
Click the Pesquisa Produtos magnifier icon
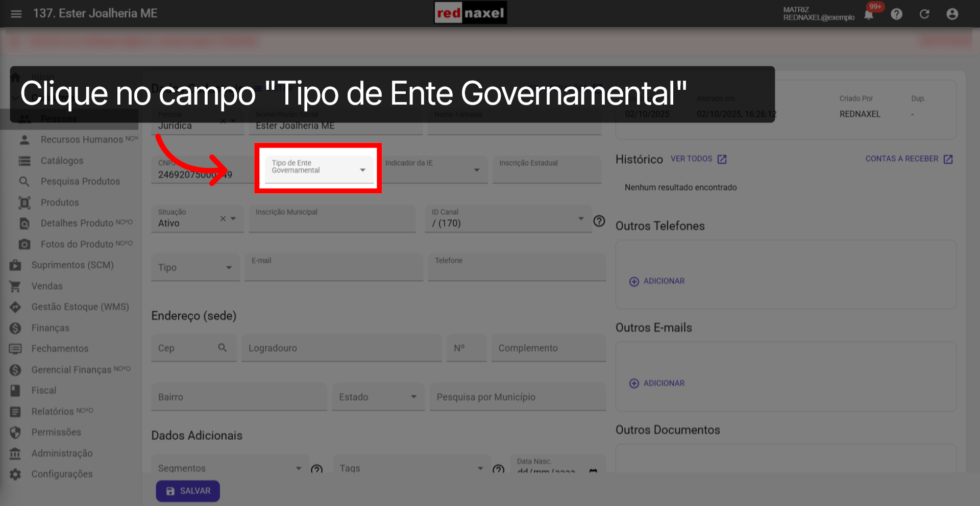coord(24,181)
